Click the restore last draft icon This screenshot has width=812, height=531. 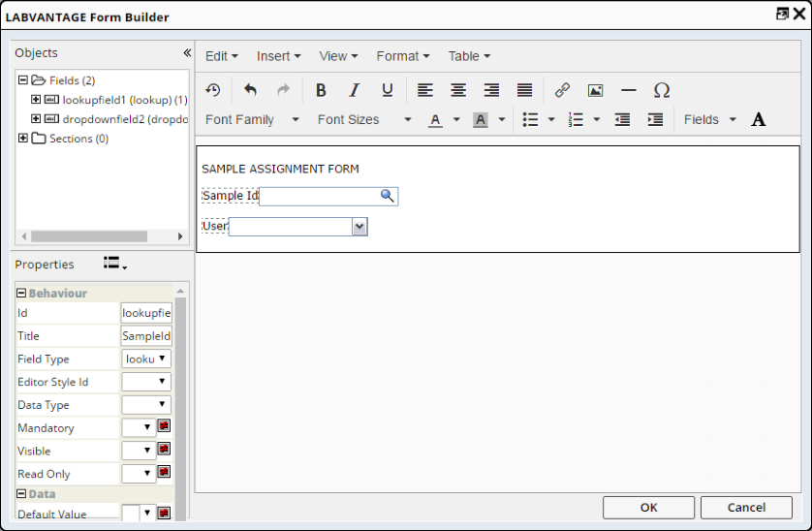pyautogui.click(x=213, y=90)
